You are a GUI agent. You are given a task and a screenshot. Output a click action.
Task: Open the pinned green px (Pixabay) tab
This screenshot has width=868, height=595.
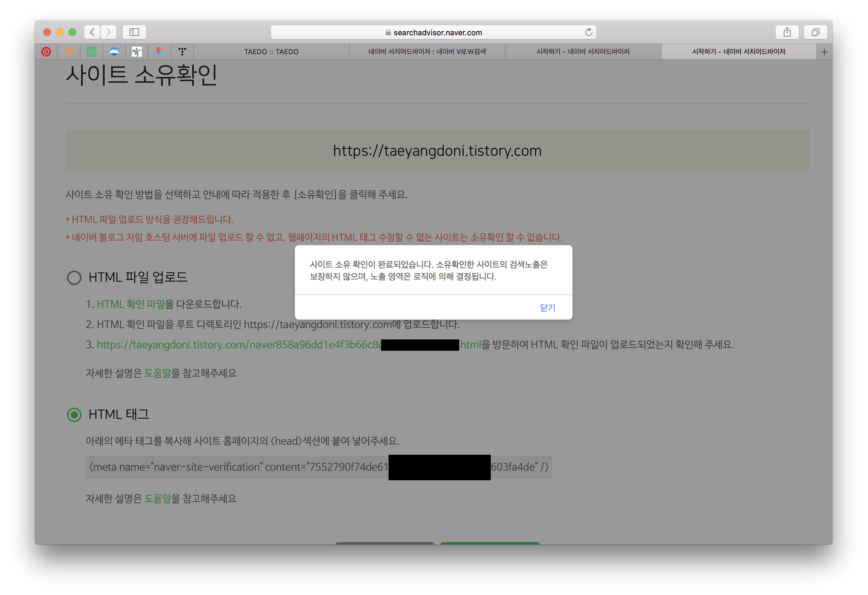click(91, 51)
